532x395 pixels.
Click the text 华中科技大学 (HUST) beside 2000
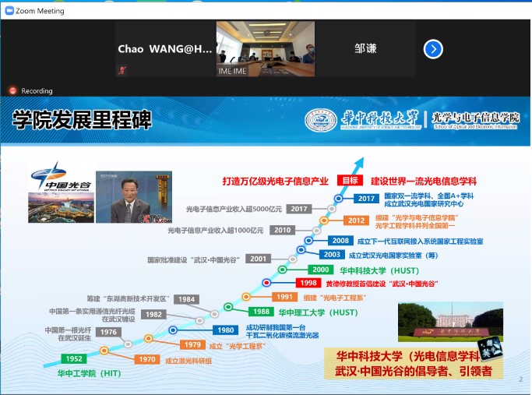[379, 271]
